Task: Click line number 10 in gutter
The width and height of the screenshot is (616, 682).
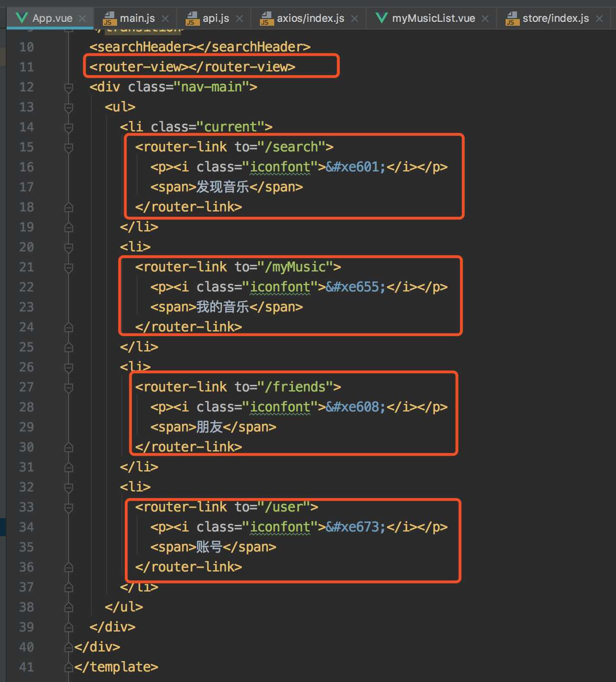Action: (x=27, y=47)
